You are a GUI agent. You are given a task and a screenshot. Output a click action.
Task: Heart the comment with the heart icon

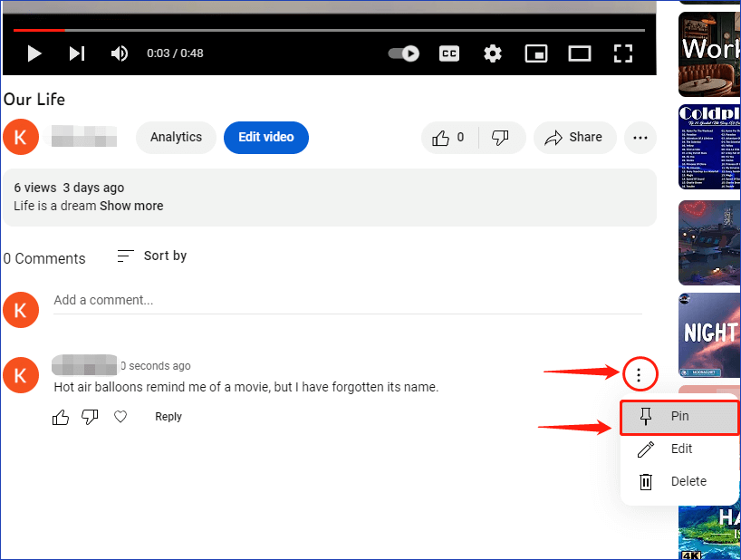pyautogui.click(x=120, y=417)
